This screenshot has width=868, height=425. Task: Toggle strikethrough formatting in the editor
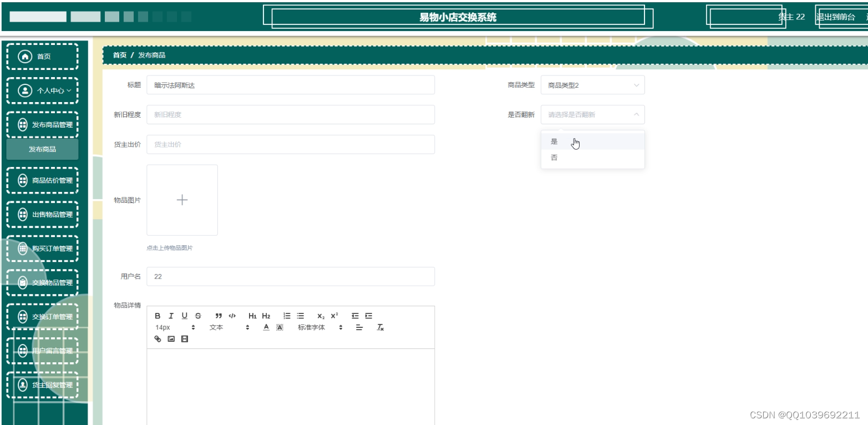tap(198, 316)
